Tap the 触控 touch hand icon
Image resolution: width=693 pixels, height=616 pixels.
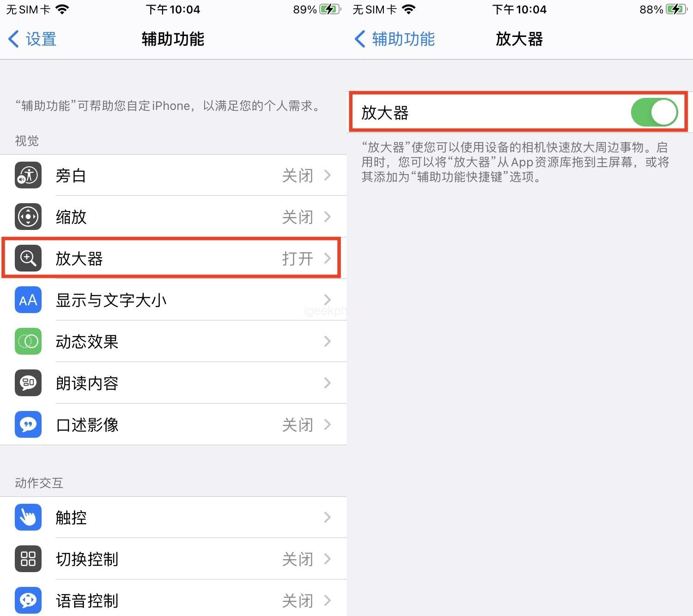[x=28, y=517]
